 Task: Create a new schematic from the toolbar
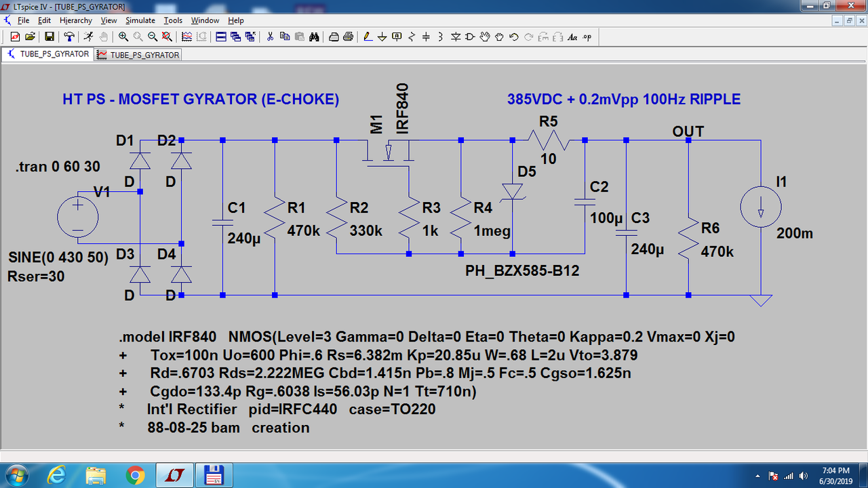15,37
